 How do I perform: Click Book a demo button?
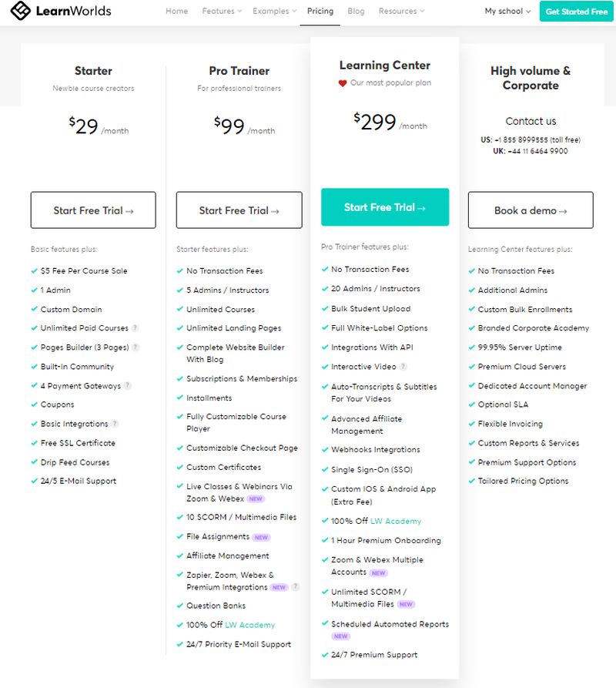click(531, 210)
